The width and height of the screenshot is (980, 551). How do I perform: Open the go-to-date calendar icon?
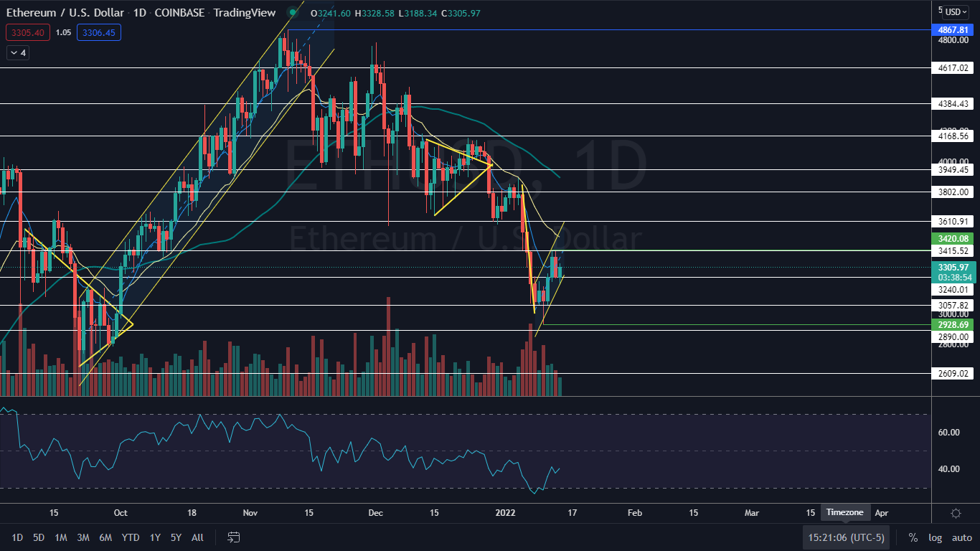(233, 537)
